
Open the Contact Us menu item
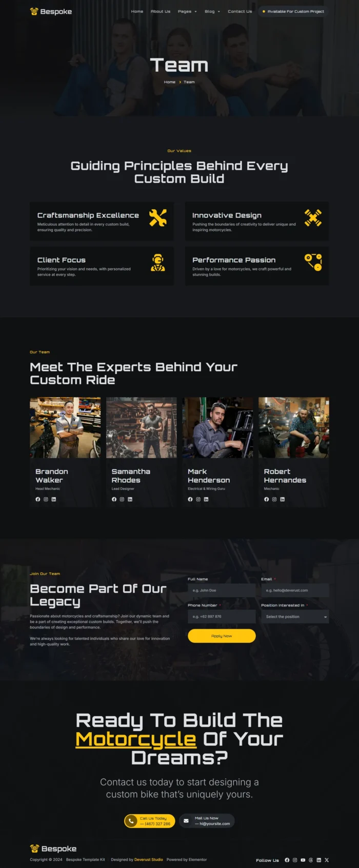[240, 11]
